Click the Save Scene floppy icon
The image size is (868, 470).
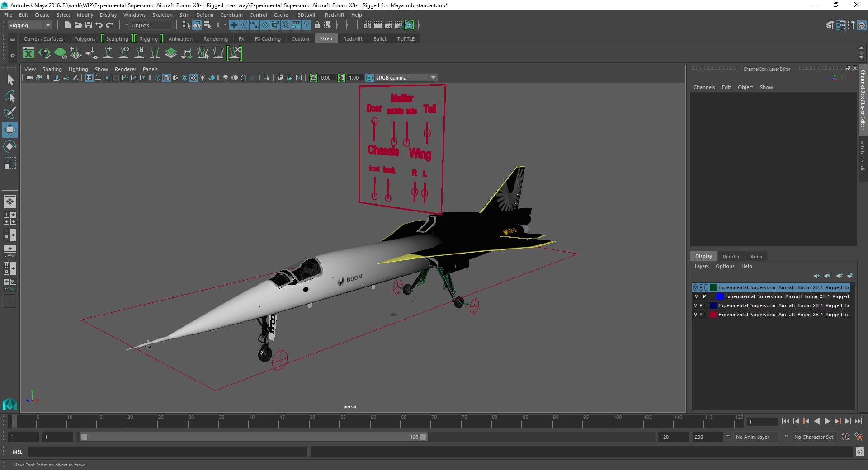click(89, 25)
